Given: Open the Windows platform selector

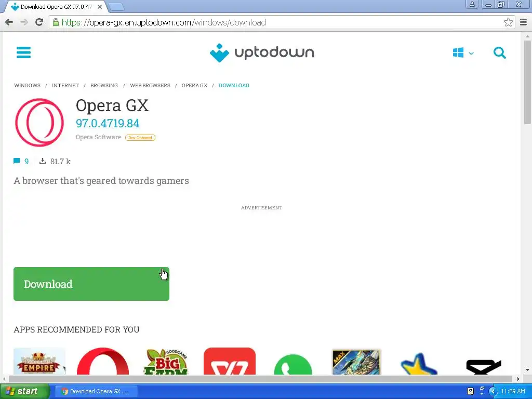Looking at the screenshot, I should pyautogui.click(x=463, y=53).
